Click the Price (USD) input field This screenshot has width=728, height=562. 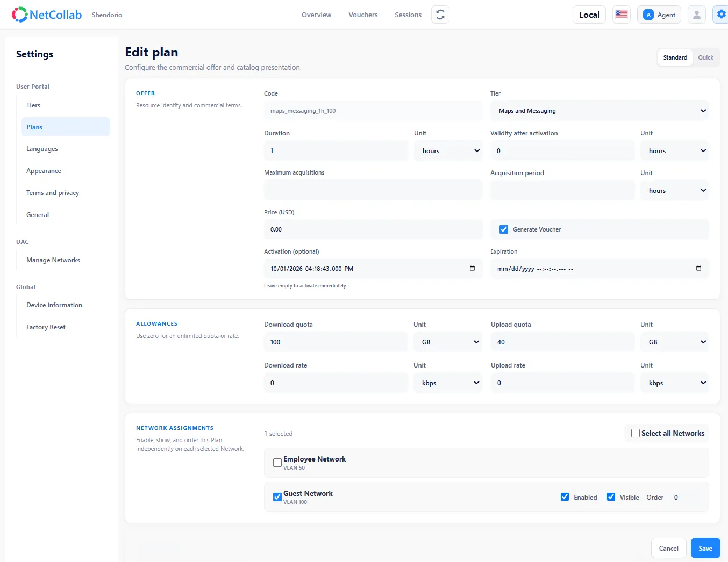click(373, 229)
